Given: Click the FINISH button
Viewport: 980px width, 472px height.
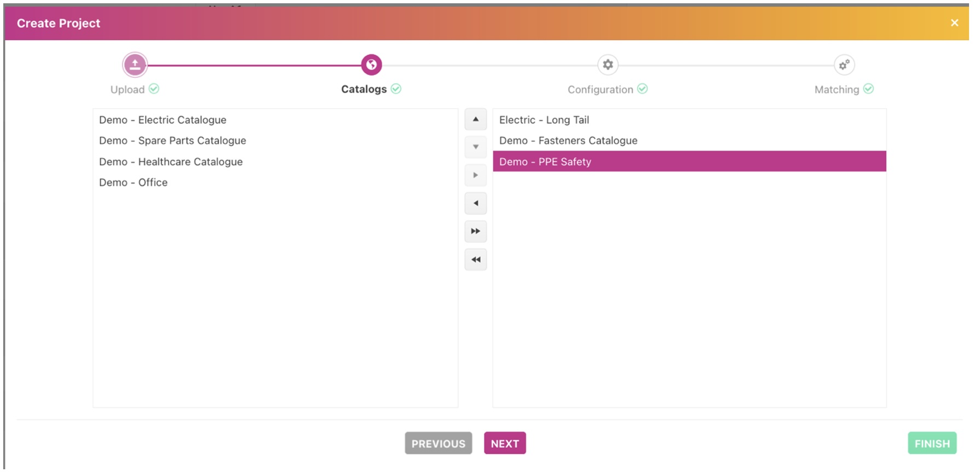Looking at the screenshot, I should (x=932, y=444).
